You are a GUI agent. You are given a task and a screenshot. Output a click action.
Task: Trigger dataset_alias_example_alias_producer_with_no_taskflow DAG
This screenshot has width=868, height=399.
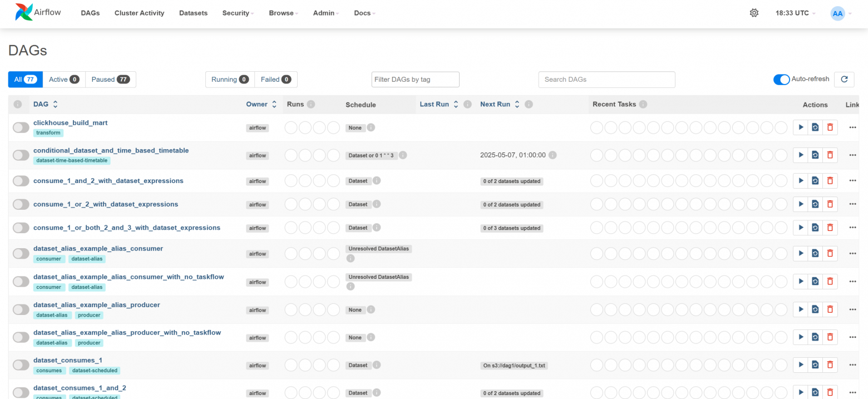(801, 337)
